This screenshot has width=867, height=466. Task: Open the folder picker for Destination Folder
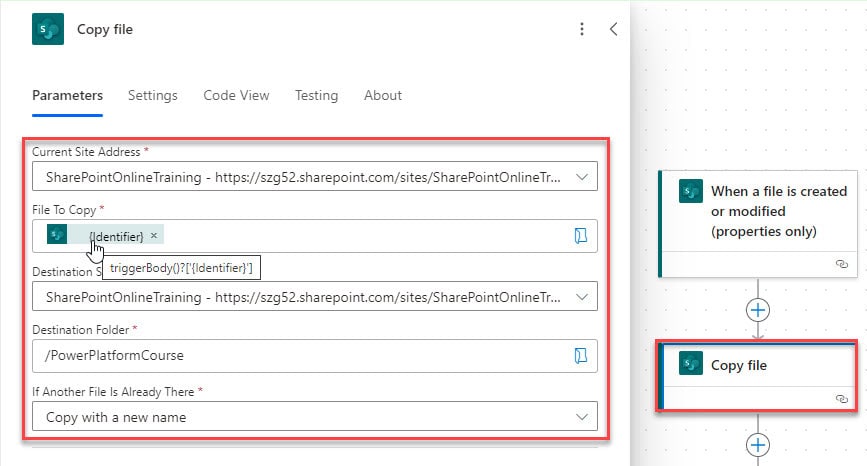point(581,355)
